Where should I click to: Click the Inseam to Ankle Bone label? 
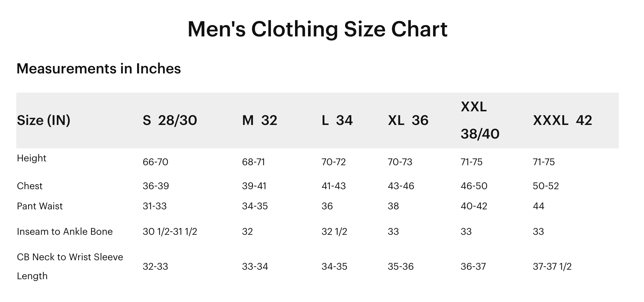click(x=65, y=232)
